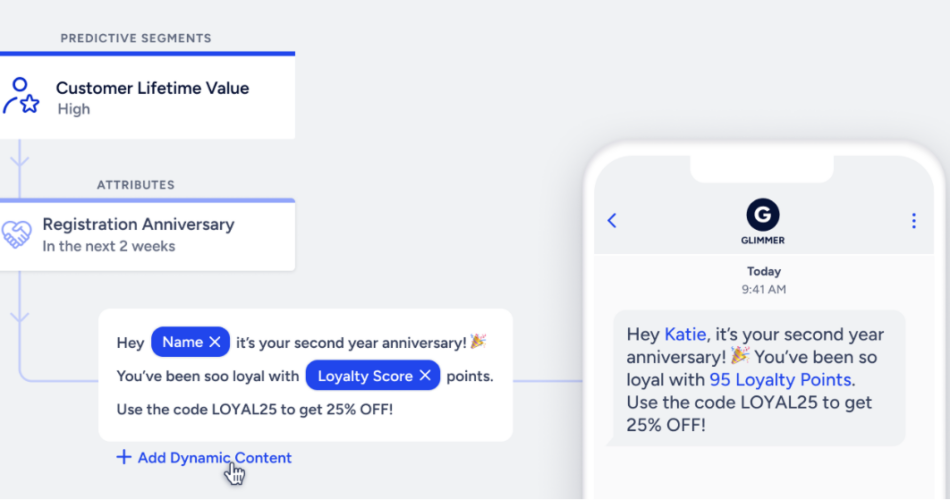Screen dimensions: 950x500
Task: Remove the Name tag via its X
Action: [x=214, y=342]
